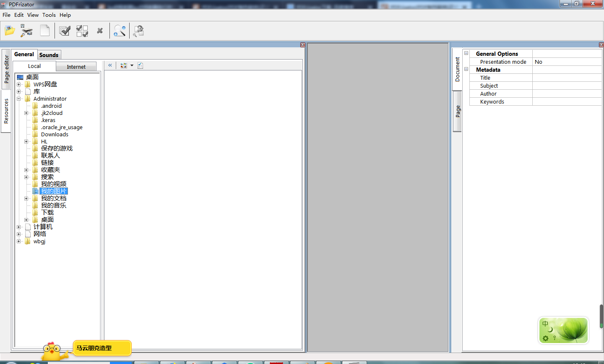Collapse the Administrator folder tree node
Screen dimensions: 604x364
click(19, 99)
